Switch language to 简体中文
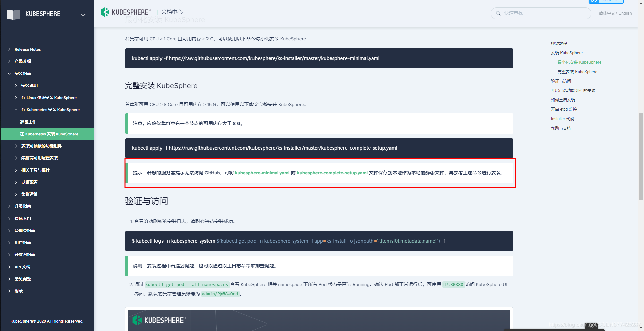 coord(607,13)
